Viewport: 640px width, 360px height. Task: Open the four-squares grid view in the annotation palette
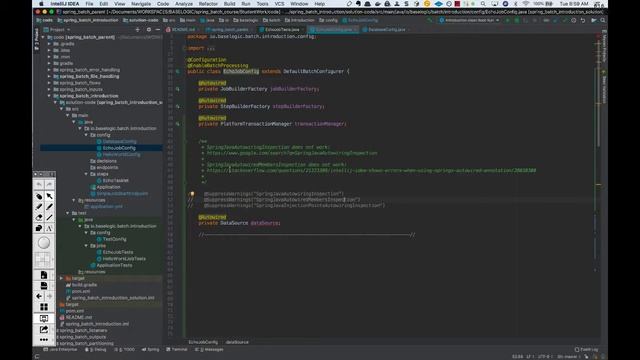pyautogui.click(x=44, y=307)
